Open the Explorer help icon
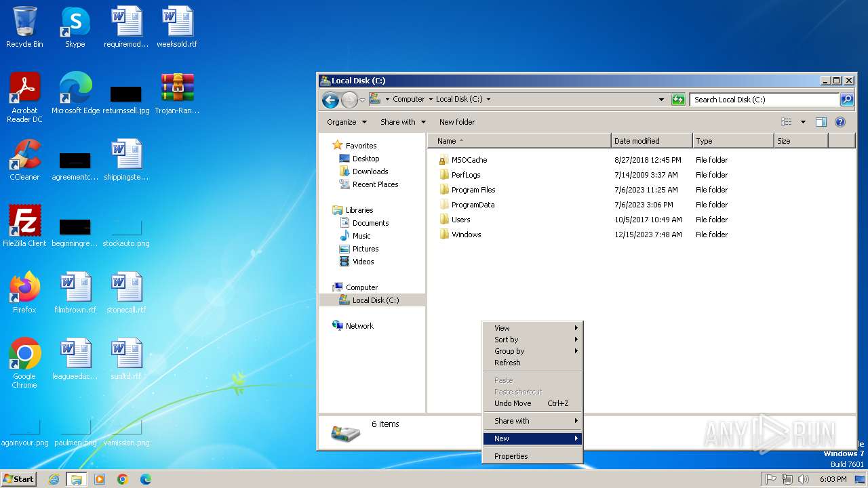 click(840, 122)
